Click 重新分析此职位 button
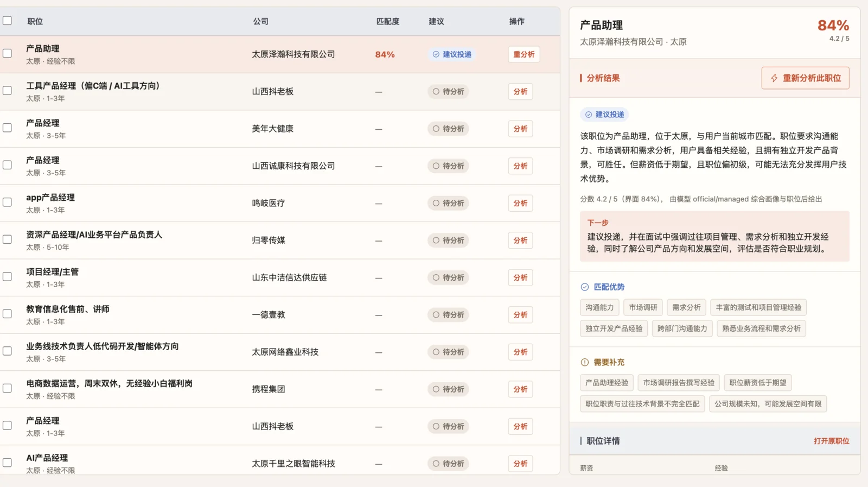868x487 pixels. tap(806, 78)
